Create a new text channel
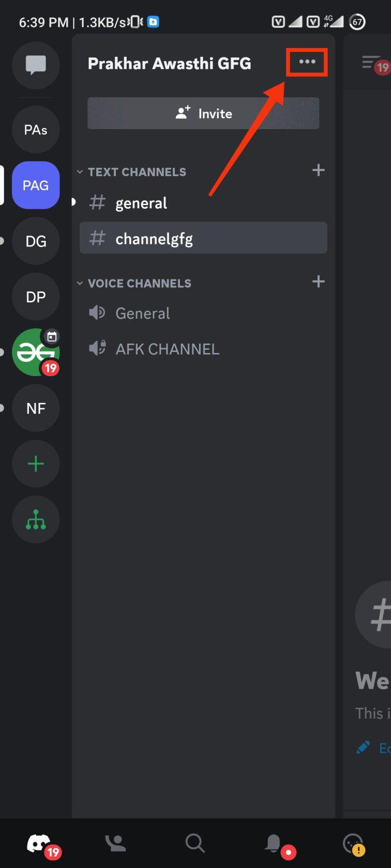391x868 pixels. [319, 171]
